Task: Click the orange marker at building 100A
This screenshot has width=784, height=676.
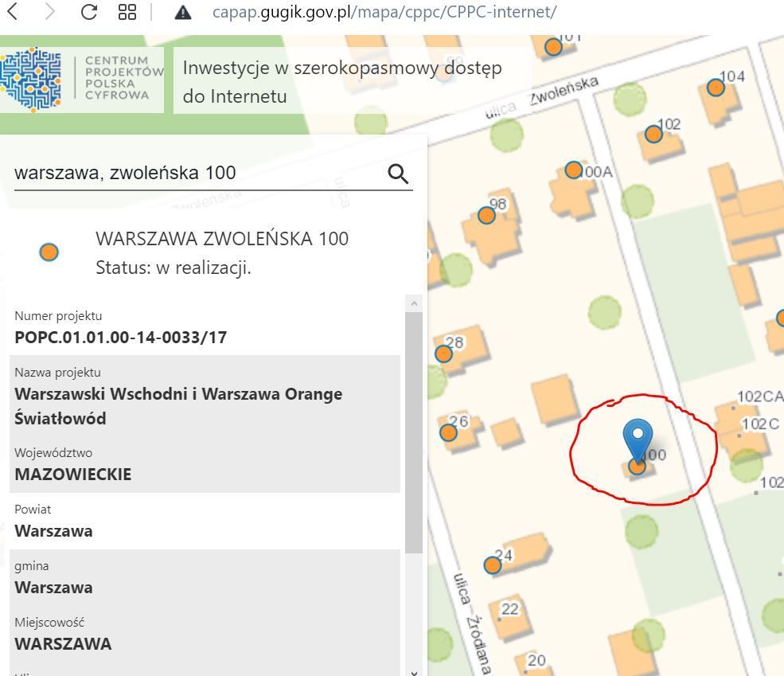Action: (x=574, y=170)
